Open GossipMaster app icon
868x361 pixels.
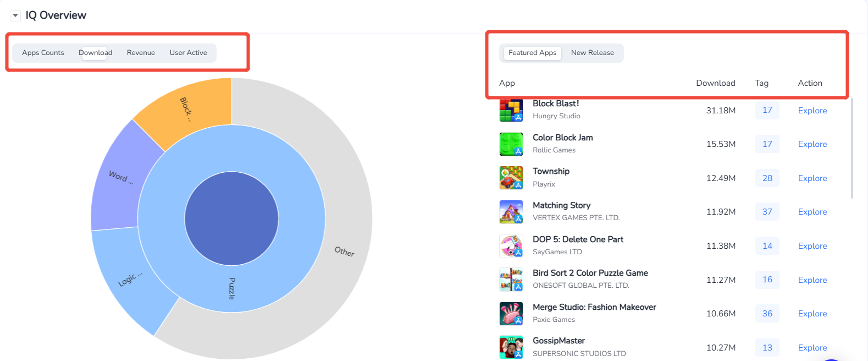[511, 347]
